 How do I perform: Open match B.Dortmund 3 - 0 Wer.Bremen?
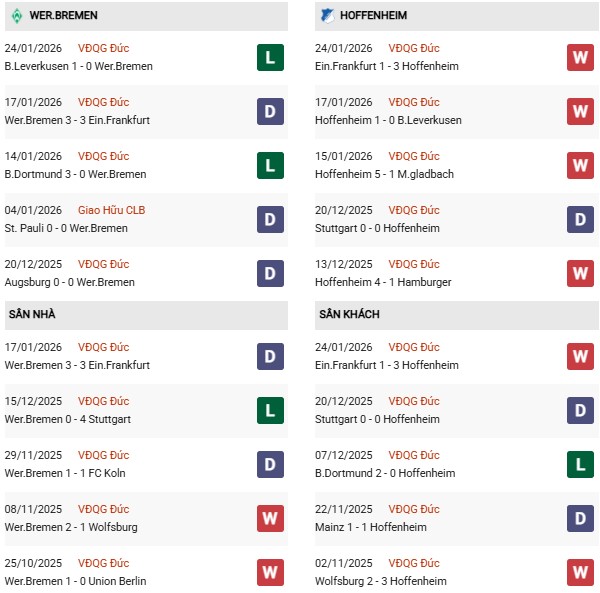click(x=75, y=174)
